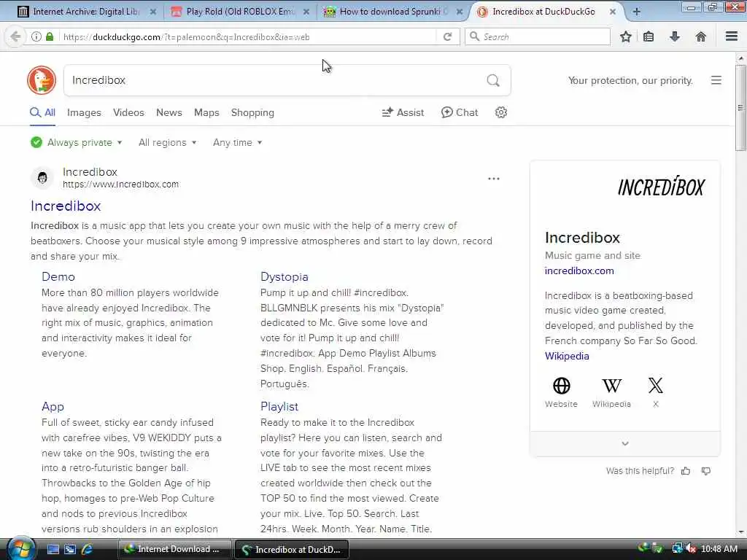Click the Your protection, our priority text
This screenshot has height=560, width=747.
click(630, 80)
